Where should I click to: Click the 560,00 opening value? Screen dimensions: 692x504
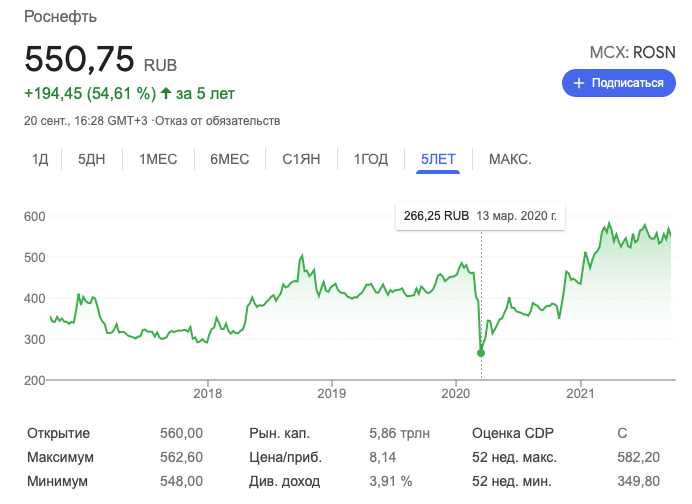[x=181, y=433]
